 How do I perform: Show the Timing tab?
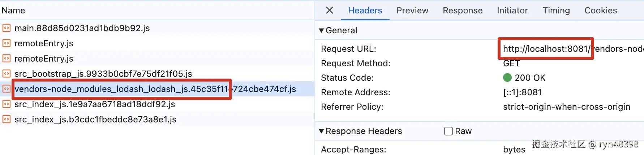556,11
